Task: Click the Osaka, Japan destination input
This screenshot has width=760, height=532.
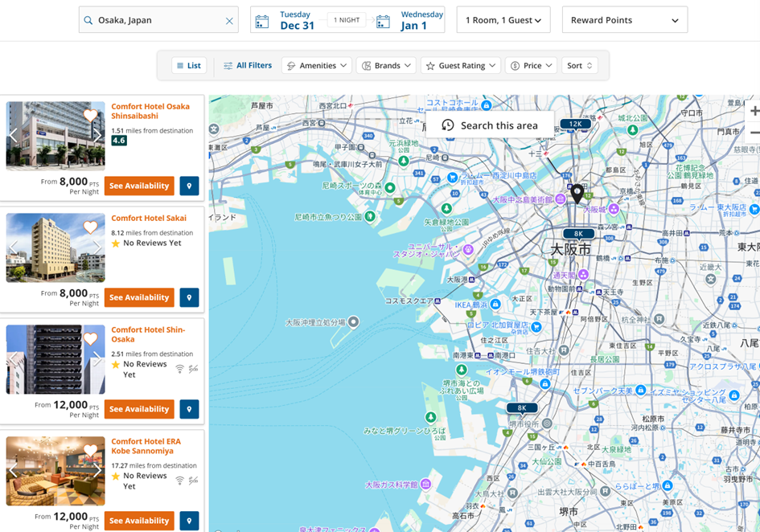Action: tap(158, 20)
